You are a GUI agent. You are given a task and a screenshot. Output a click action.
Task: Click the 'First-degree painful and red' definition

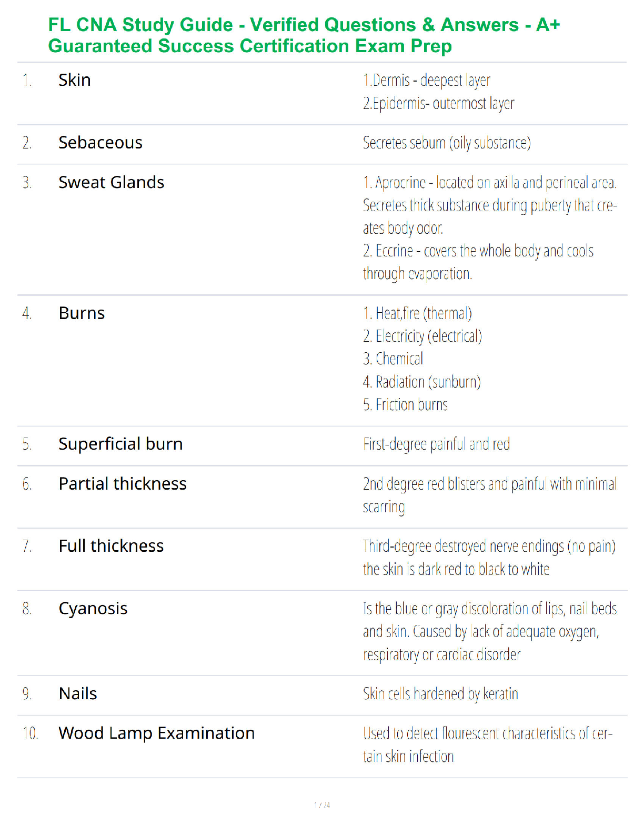pos(436,444)
